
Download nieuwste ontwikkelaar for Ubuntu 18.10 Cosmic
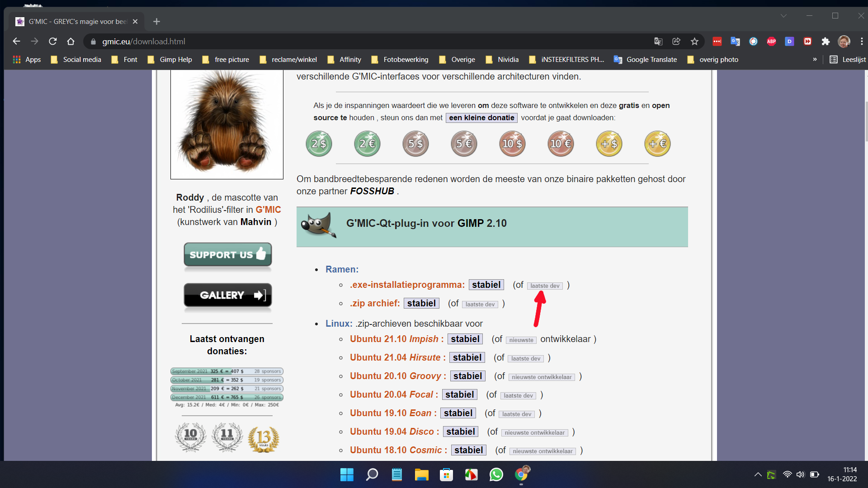[542, 451]
